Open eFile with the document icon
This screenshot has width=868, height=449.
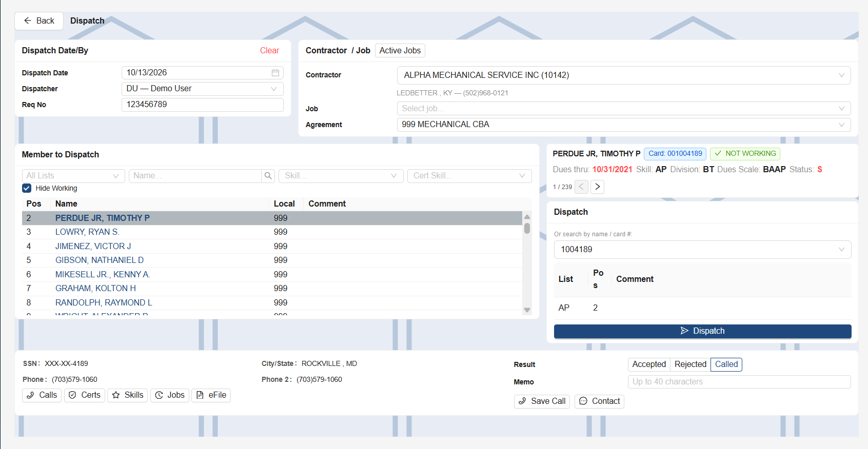[211, 395]
